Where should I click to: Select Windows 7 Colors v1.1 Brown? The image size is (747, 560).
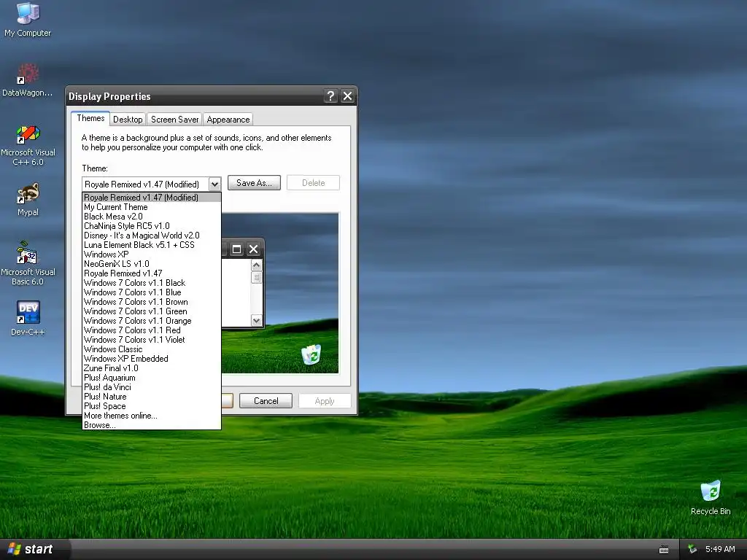point(152,302)
